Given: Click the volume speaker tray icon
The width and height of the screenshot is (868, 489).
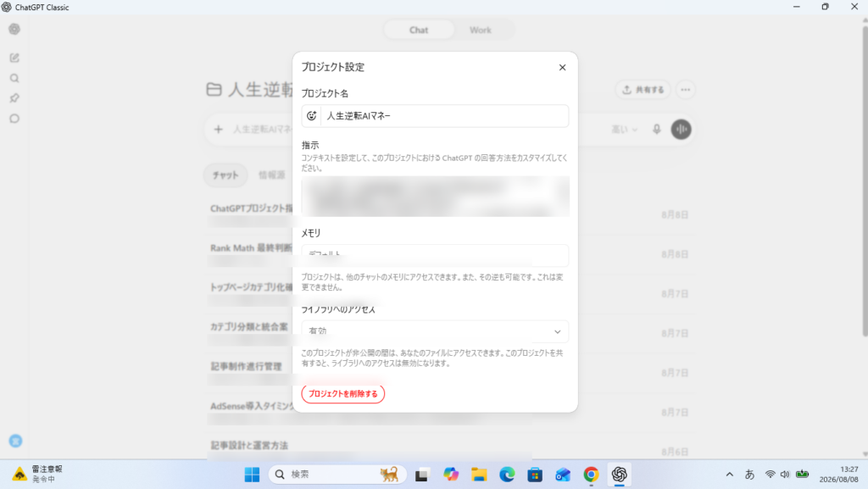Looking at the screenshot, I should (x=785, y=475).
